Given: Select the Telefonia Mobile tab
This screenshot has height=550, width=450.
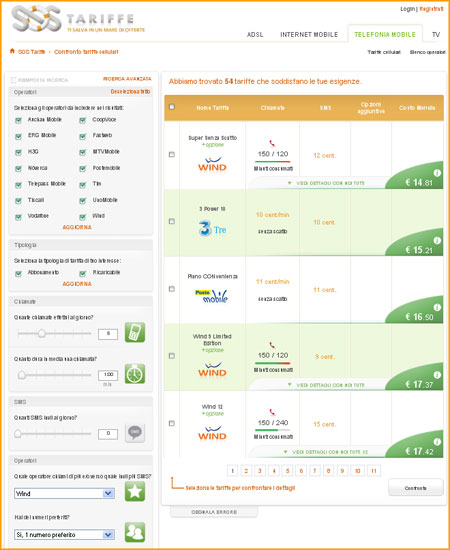Looking at the screenshot, I should pos(385,34).
